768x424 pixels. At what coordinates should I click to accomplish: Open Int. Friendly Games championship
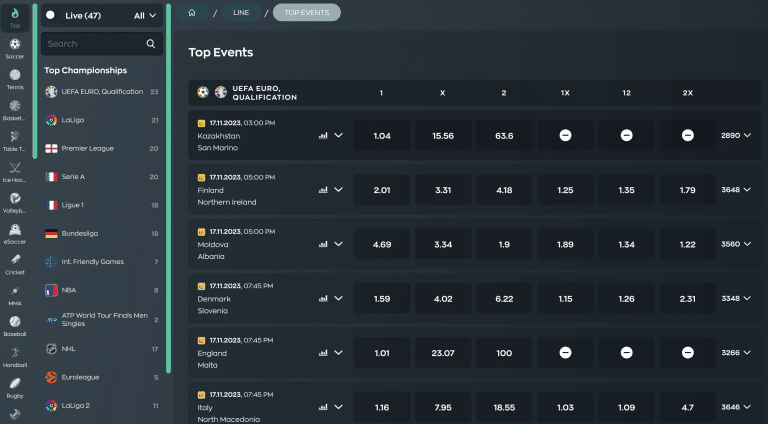[102, 262]
